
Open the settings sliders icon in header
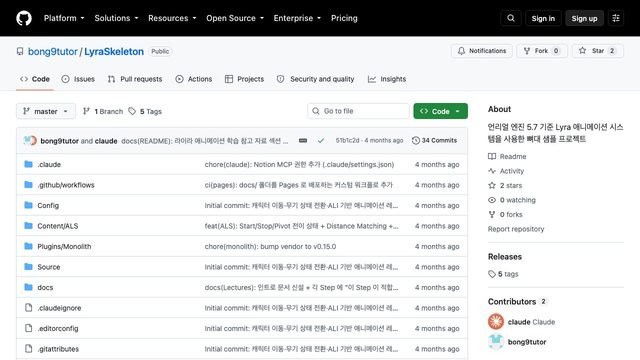pos(616,18)
